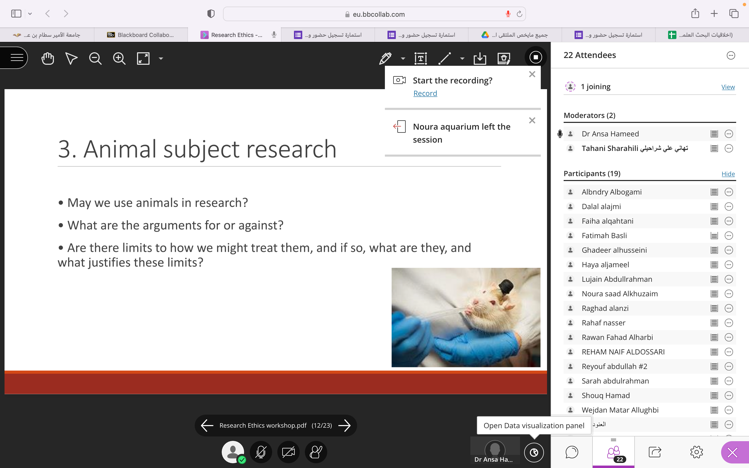749x468 pixels.
Task: Zoom in on the slide
Action: click(x=119, y=59)
